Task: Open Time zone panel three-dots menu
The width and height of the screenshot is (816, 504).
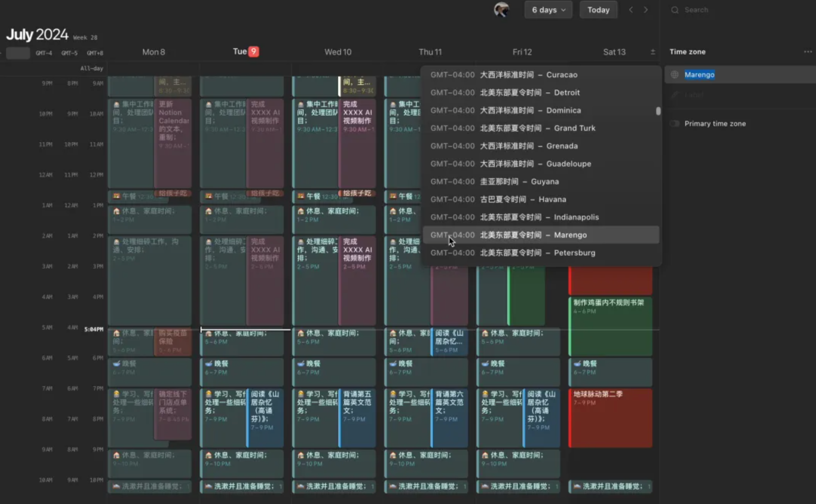Action: 808,52
